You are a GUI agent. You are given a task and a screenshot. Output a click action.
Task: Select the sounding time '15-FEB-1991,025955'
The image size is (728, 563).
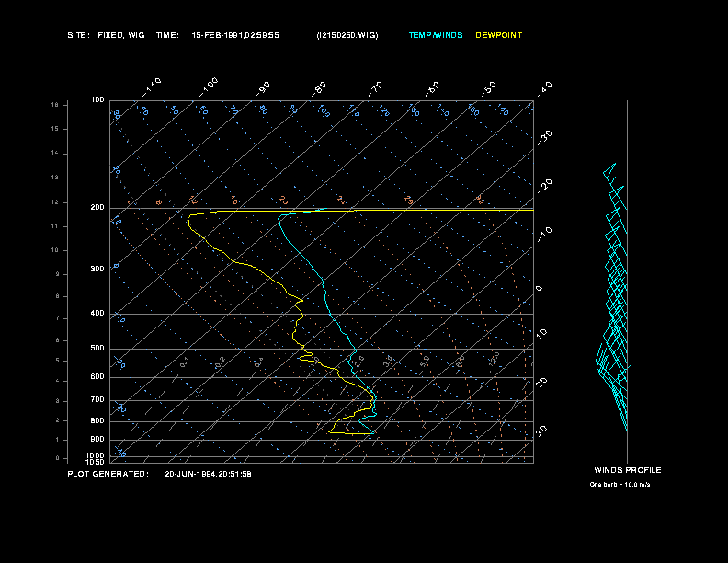coord(235,35)
